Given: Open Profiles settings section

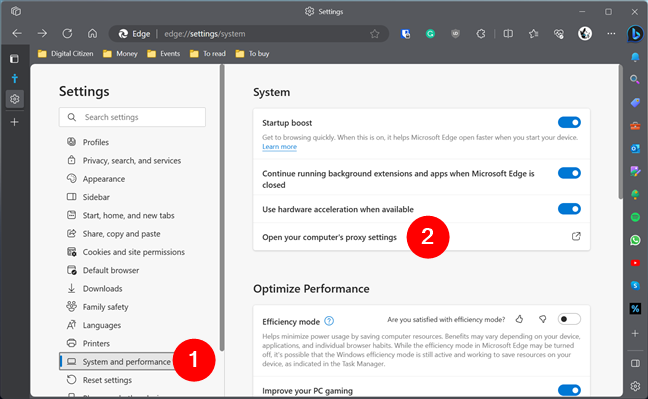Looking at the screenshot, I should coord(96,142).
